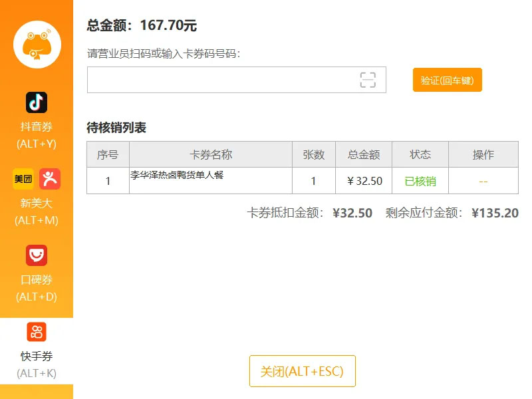Click the 卡券名称 column header
Viewport: 532px width, 399px height.
click(x=211, y=154)
